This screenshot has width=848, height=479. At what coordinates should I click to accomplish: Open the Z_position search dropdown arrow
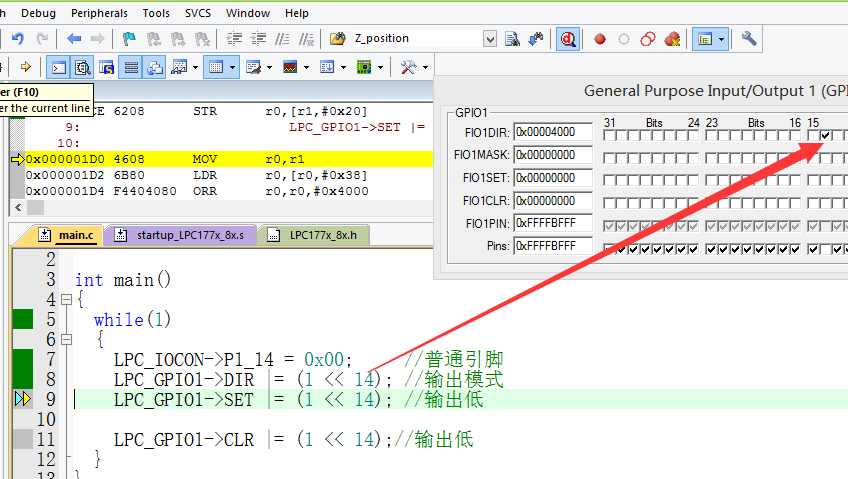[x=490, y=39]
